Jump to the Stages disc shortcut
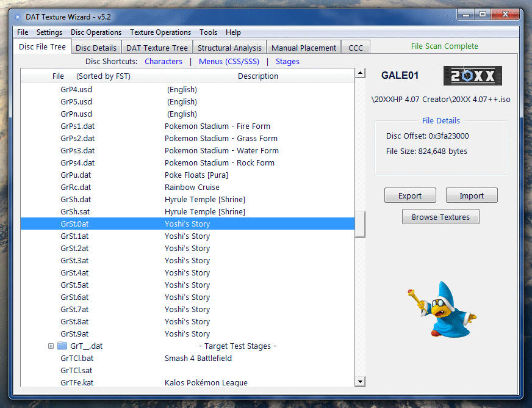The width and height of the screenshot is (532, 408). coord(287,62)
